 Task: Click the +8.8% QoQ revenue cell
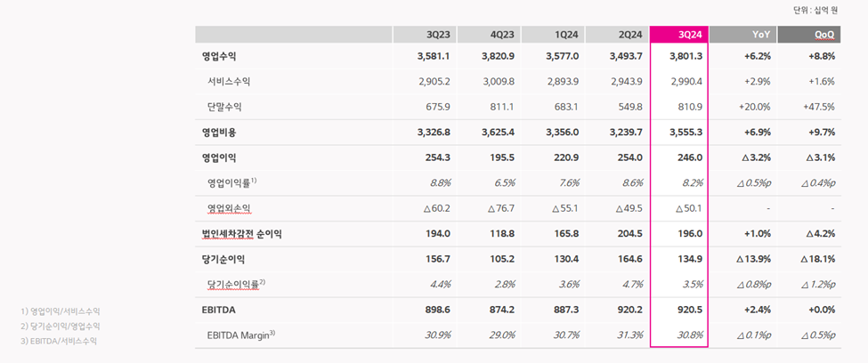[822, 56]
